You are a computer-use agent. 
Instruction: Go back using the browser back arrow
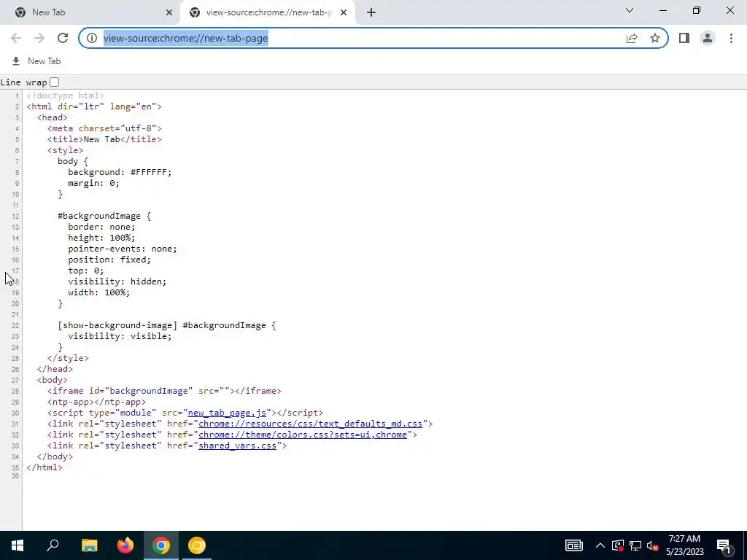(16, 38)
